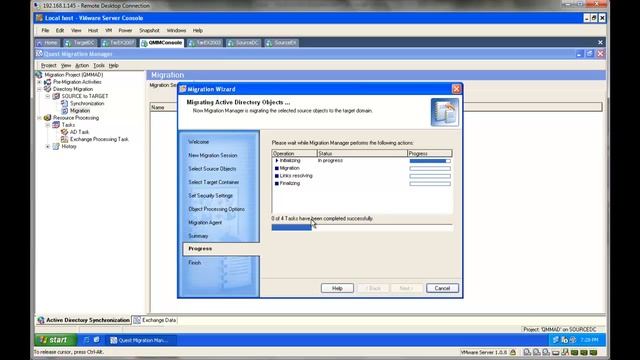Select Migration Agent wizard step
The height and width of the screenshot is (360, 640).
pos(205,223)
